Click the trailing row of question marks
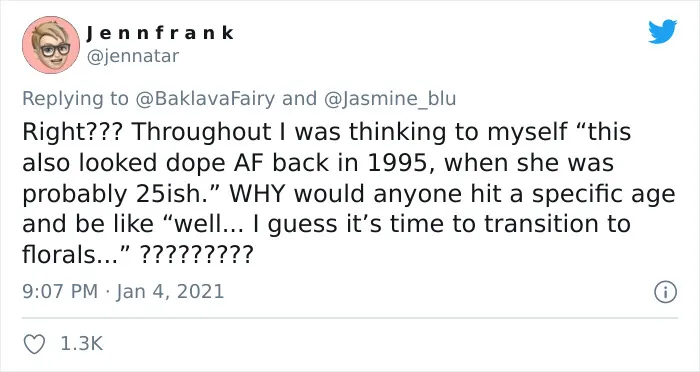 coord(197,255)
